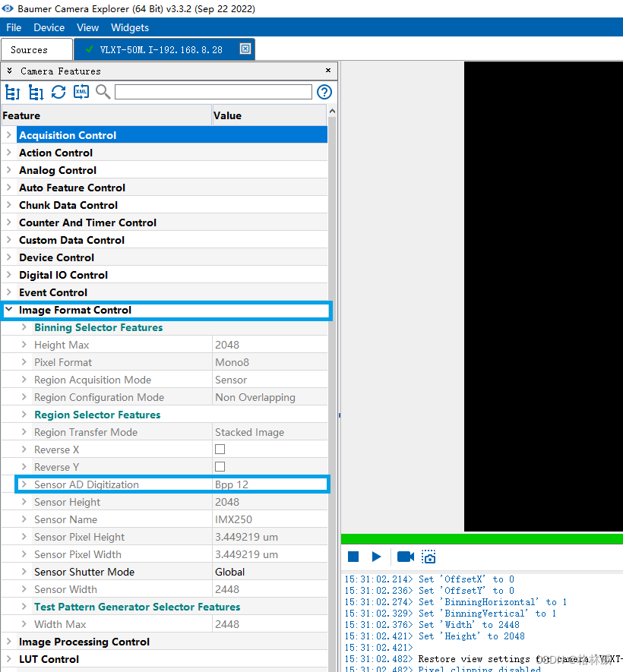
Task: Switch to the Sources tab
Action: 36,49
